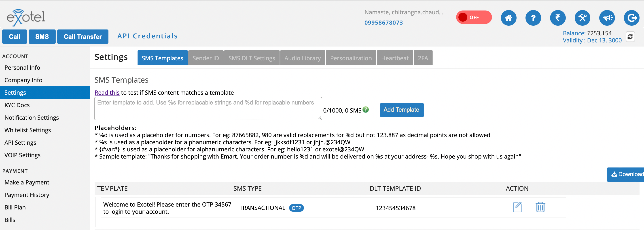
Task: Click the SMS button
Action: click(42, 37)
